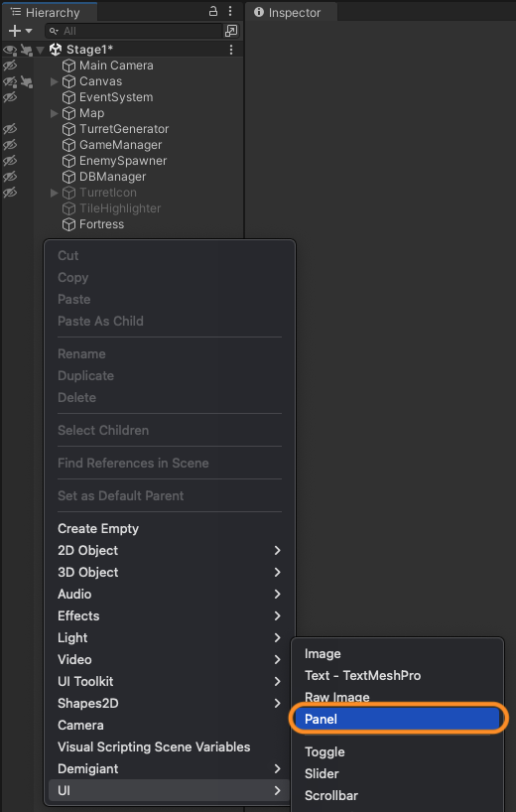
Task: Expand the Canvas object in the hierarchy
Action: [55, 81]
